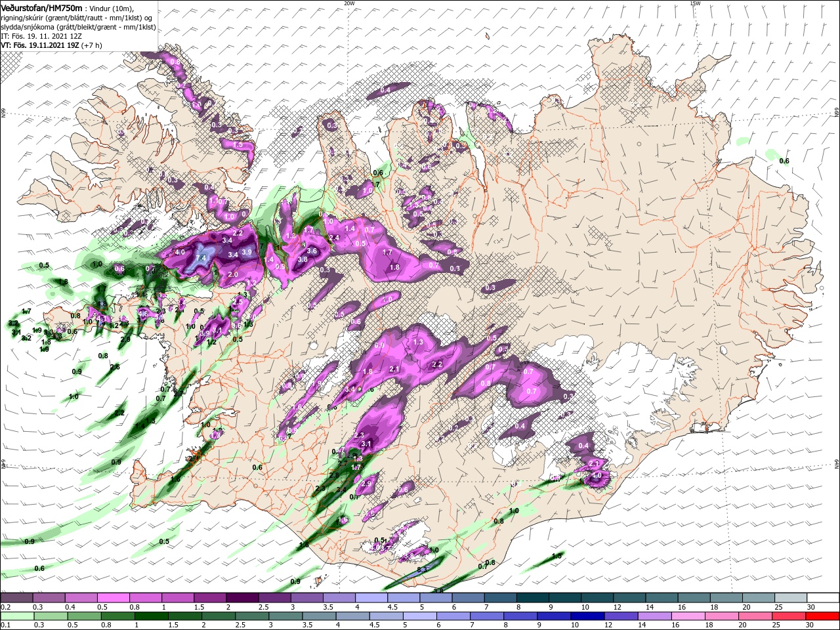Click the 'IT: Fös. 19. 11. 2021 12Z' line

42,37
